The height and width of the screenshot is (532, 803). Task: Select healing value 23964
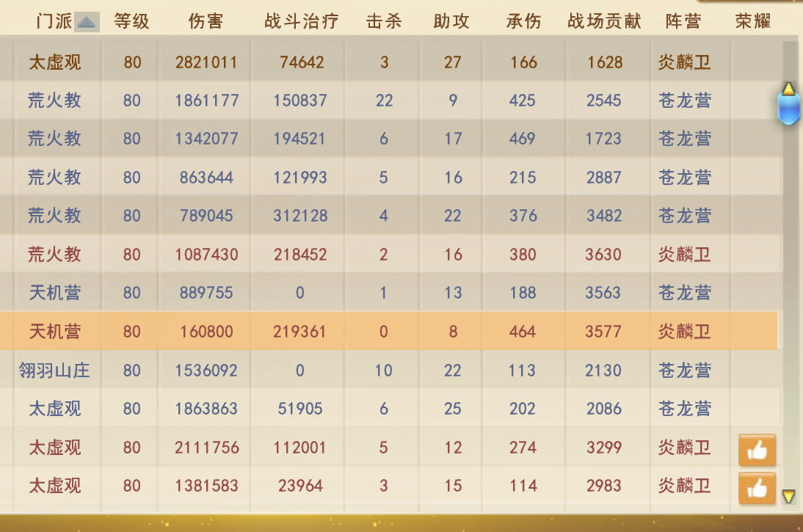[301, 486]
